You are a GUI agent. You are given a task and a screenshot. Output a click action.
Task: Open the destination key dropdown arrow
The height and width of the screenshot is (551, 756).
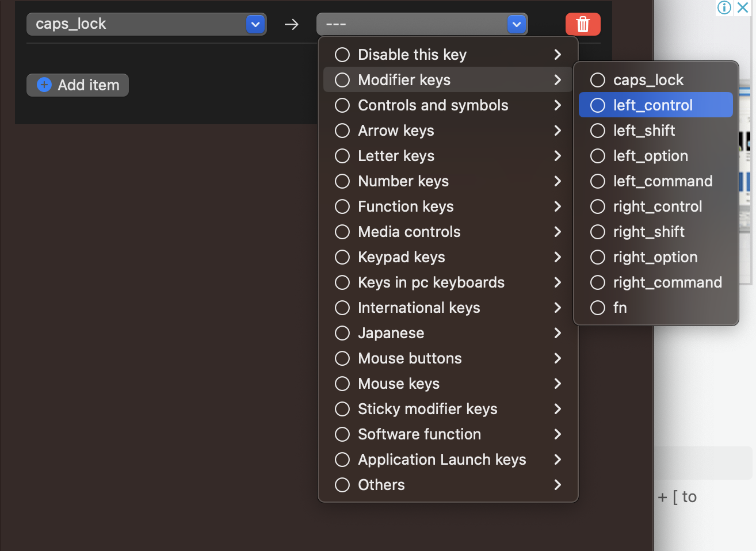point(517,24)
